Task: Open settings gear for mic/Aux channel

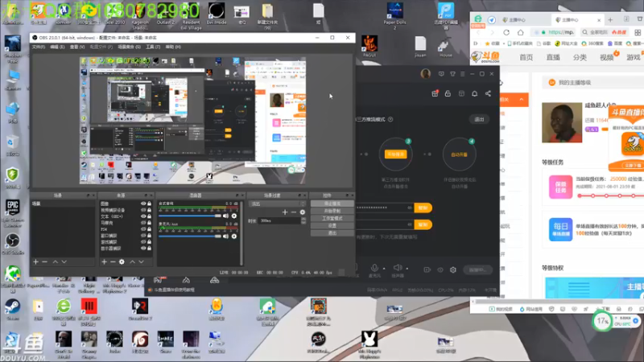Action: pyautogui.click(x=234, y=237)
